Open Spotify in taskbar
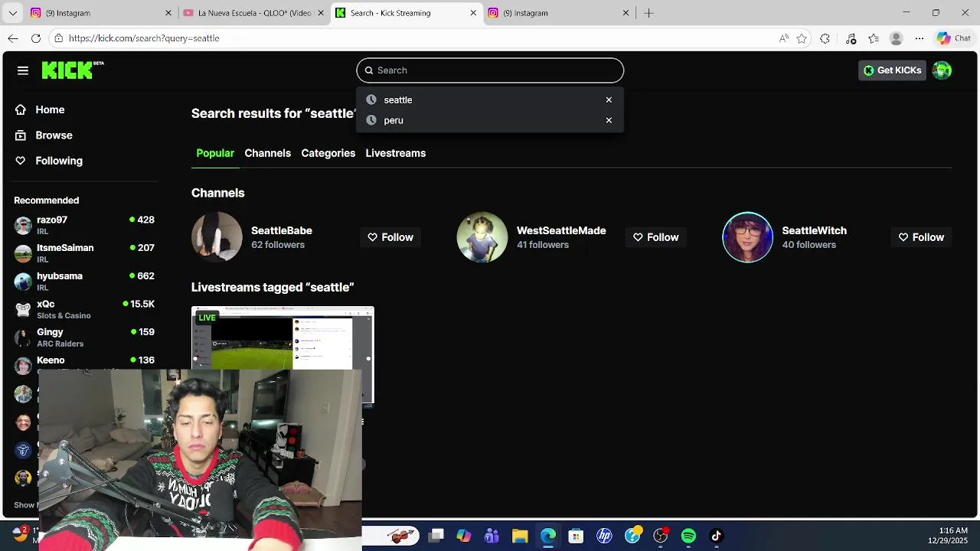The height and width of the screenshot is (551, 980). [x=688, y=536]
